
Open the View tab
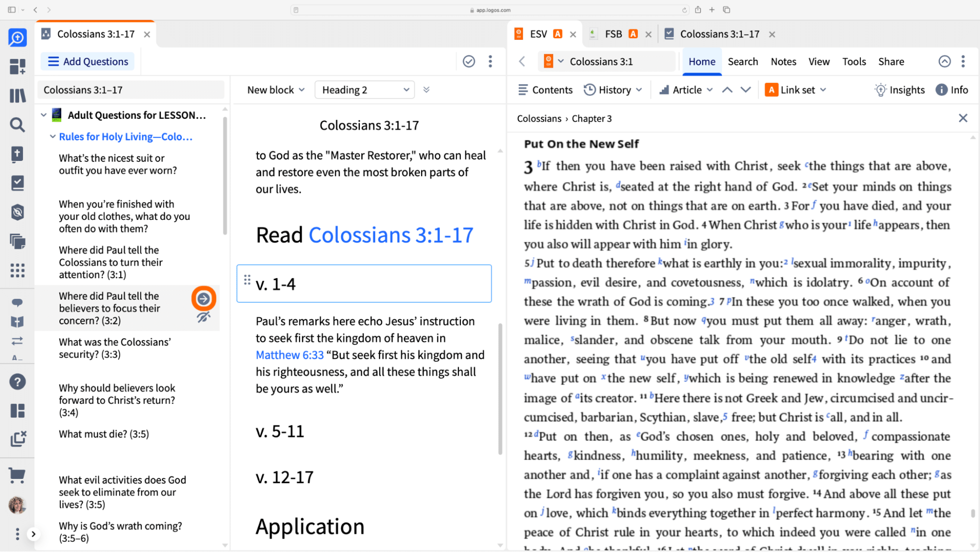tap(819, 61)
